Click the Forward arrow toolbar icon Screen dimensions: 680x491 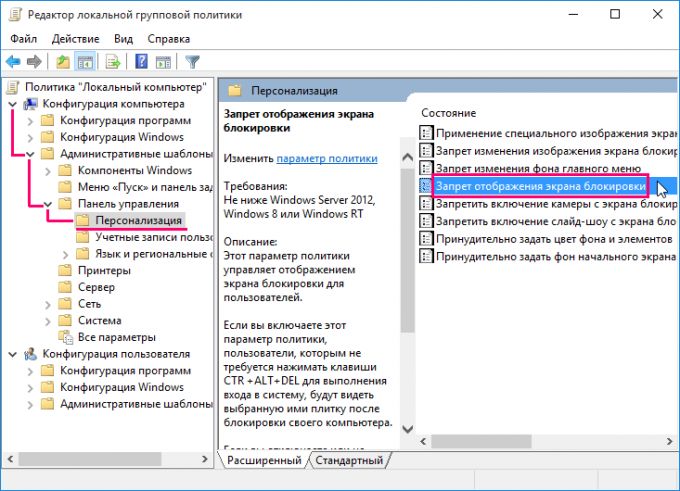pyautogui.click(x=35, y=62)
